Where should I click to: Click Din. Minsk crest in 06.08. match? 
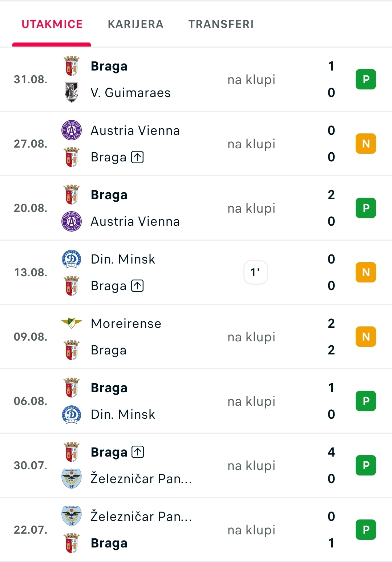(x=72, y=414)
